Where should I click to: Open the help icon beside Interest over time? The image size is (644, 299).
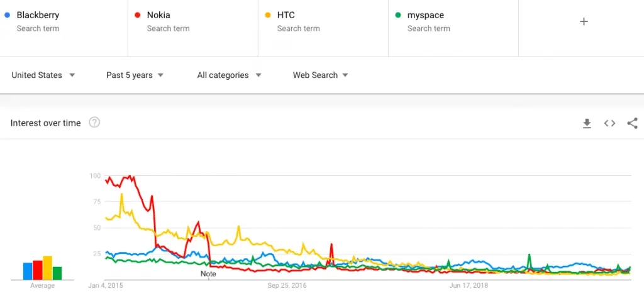(94, 122)
